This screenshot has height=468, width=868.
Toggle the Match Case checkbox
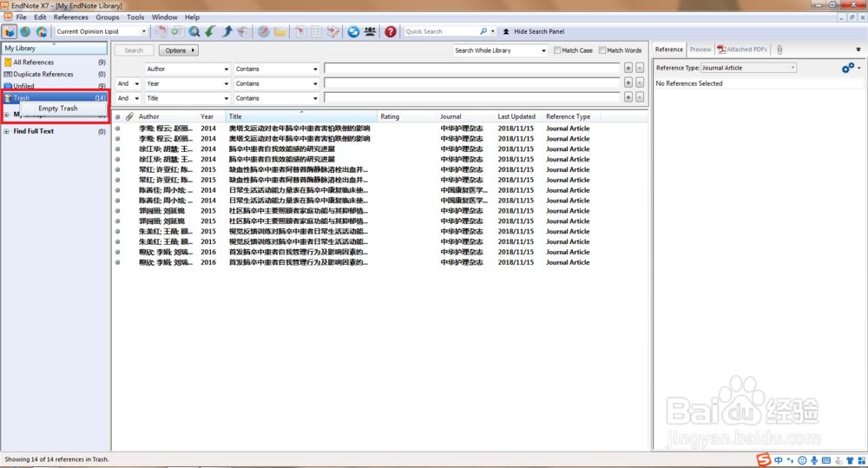pyautogui.click(x=557, y=49)
